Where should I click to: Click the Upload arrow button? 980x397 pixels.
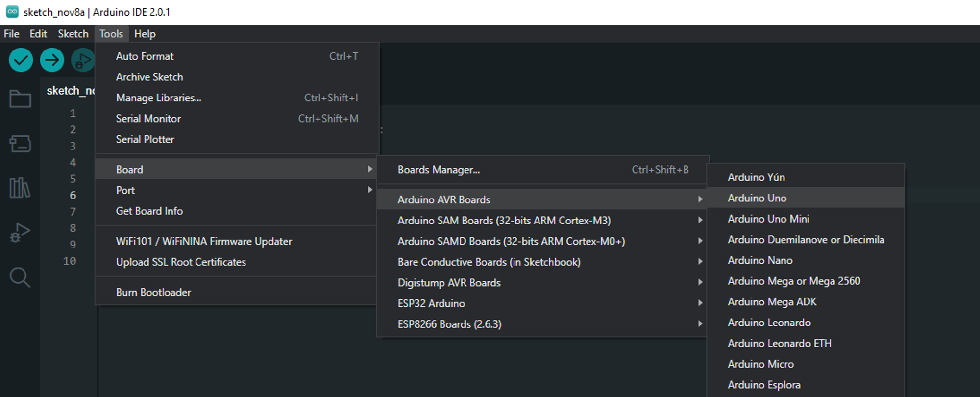pos(52,60)
